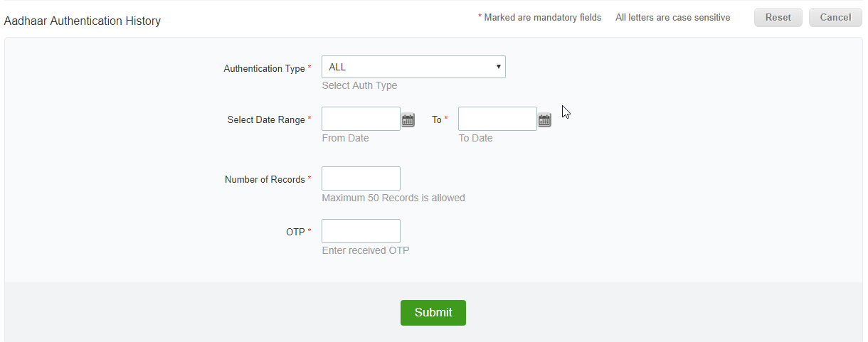Click the Cancel button

pyautogui.click(x=835, y=18)
